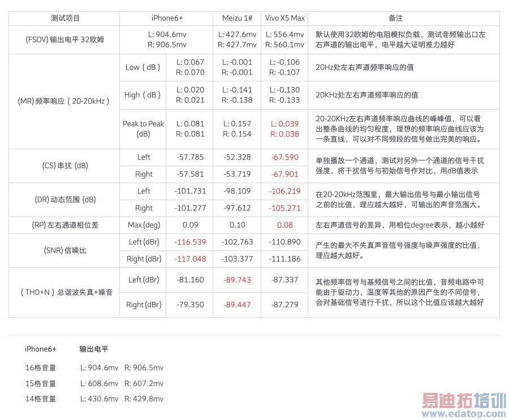Click the dynamic range value -97.612

237,208
